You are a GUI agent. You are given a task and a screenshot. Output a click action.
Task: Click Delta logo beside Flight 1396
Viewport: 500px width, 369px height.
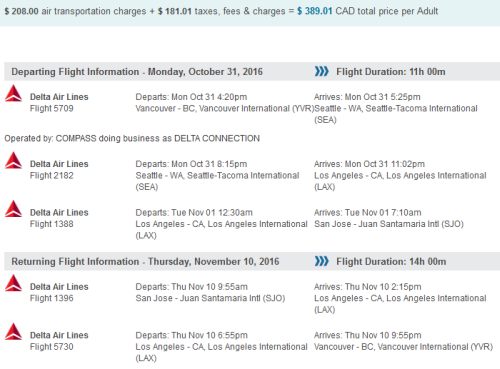[x=13, y=283]
